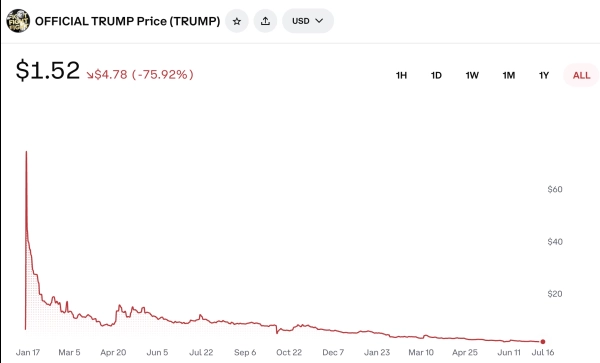The height and width of the screenshot is (363, 600).
Task: Click the -75.92% price change text
Action: pos(163,74)
